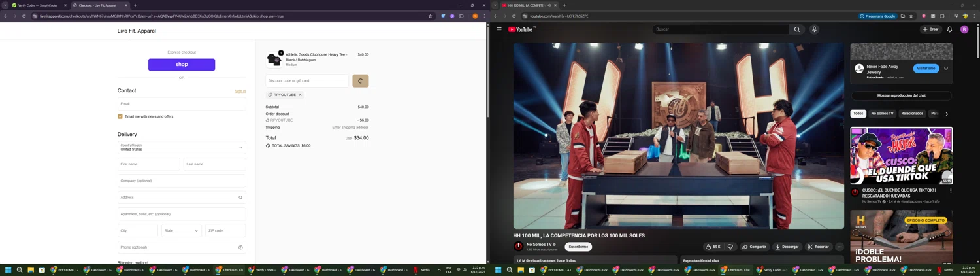Viewport: 980px width, 276px height.
Task: Mute the YouTube tab via speaker icon
Action: point(549,5)
